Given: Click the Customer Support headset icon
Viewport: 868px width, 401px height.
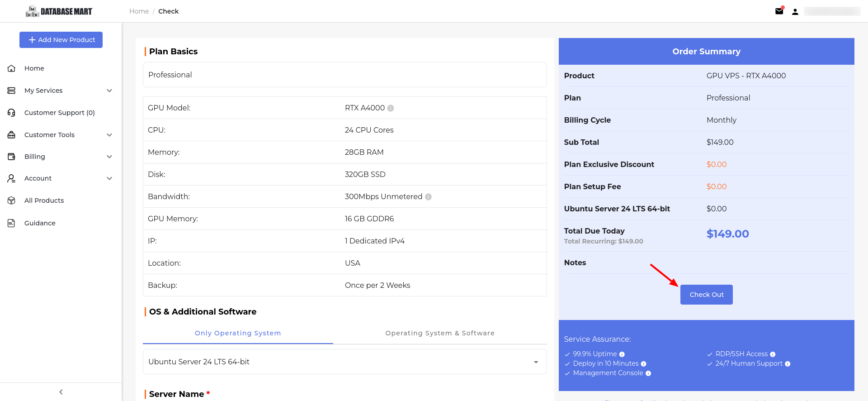Looking at the screenshot, I should (12, 113).
